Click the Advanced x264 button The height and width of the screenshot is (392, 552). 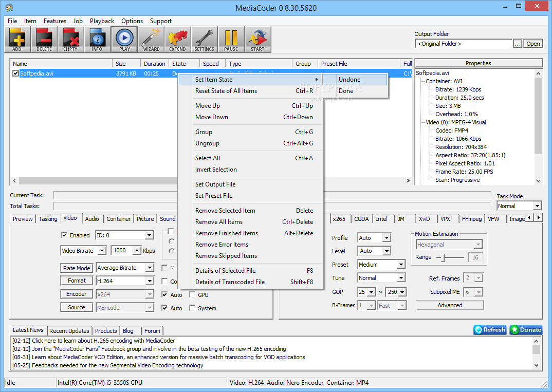(450, 305)
